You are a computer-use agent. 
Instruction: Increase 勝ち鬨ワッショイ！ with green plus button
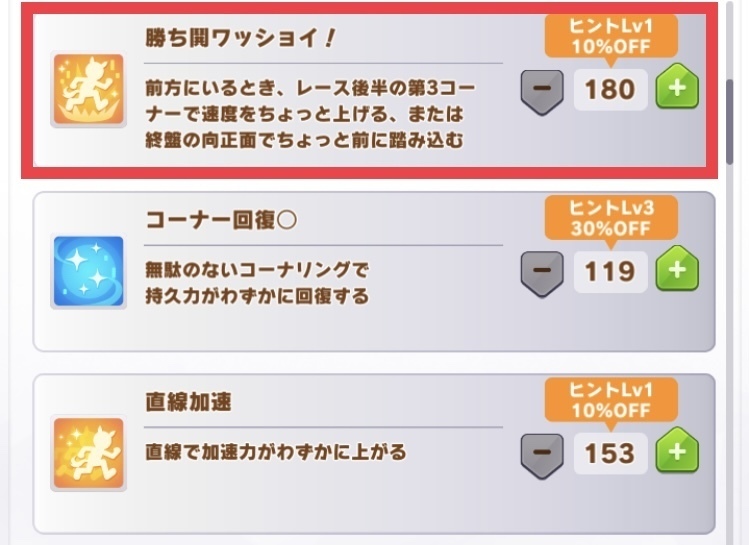click(677, 87)
